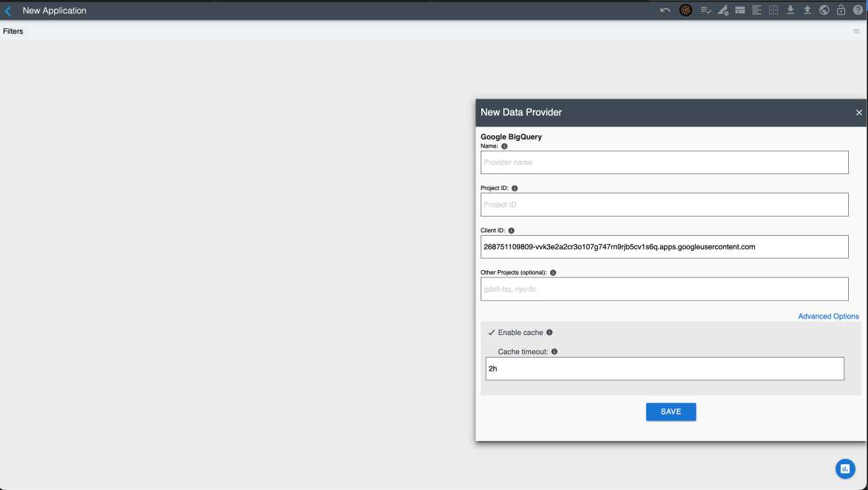Screen dimensions: 868x490
Task: Close the New Data Provider dialog
Action: (x=859, y=113)
